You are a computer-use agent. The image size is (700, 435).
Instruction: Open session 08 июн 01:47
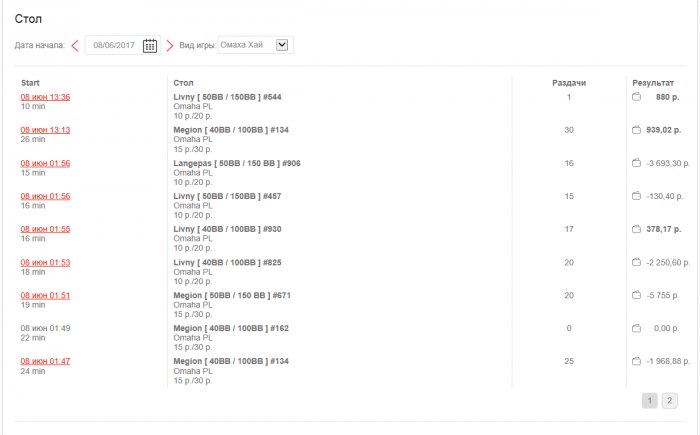[45, 361]
